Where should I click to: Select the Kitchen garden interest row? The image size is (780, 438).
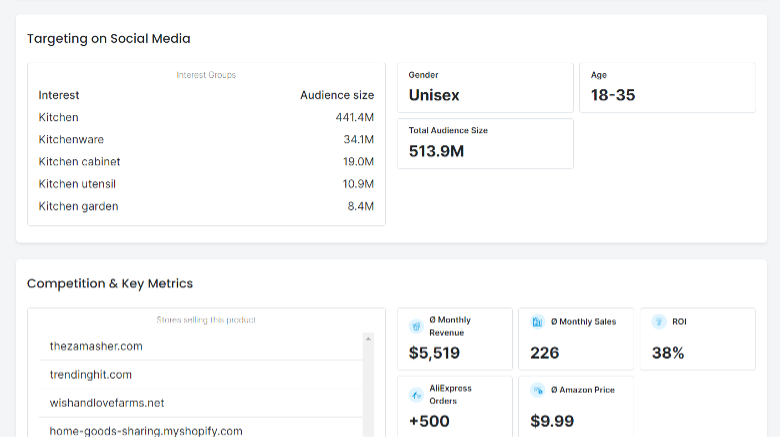pos(206,206)
